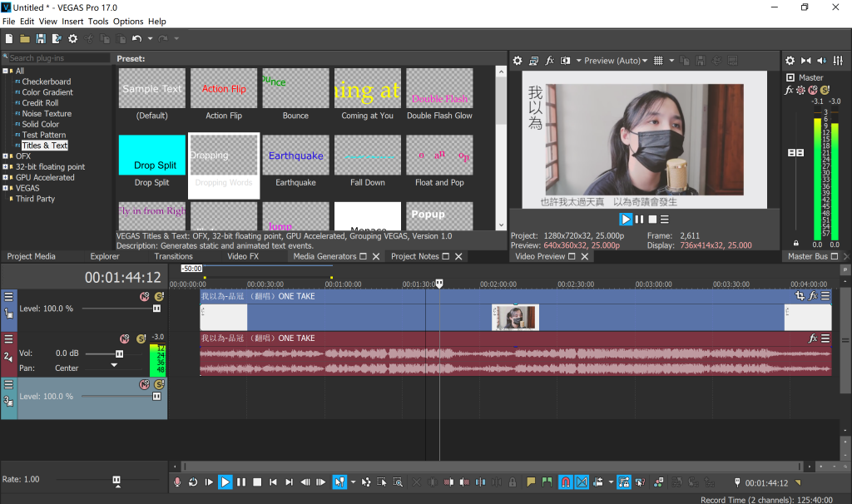The image size is (852, 504).
Task: Click the Render As icon in the toolbar
Action: click(57, 38)
